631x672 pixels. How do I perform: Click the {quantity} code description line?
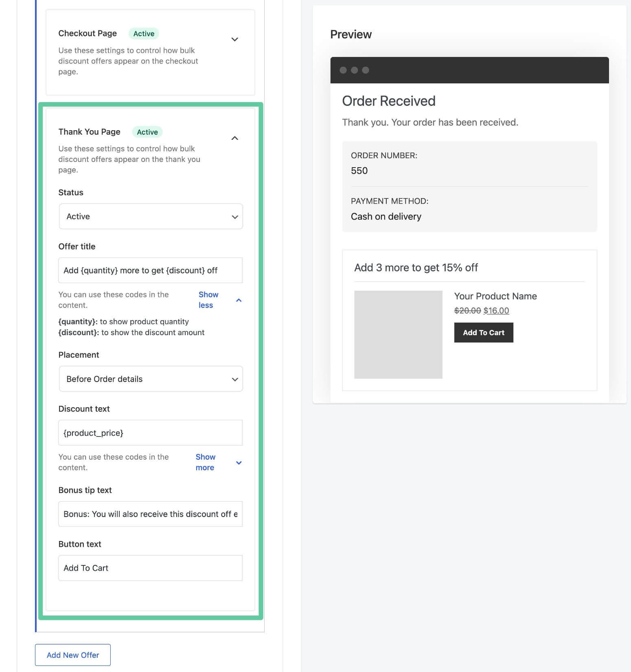pyautogui.click(x=123, y=322)
